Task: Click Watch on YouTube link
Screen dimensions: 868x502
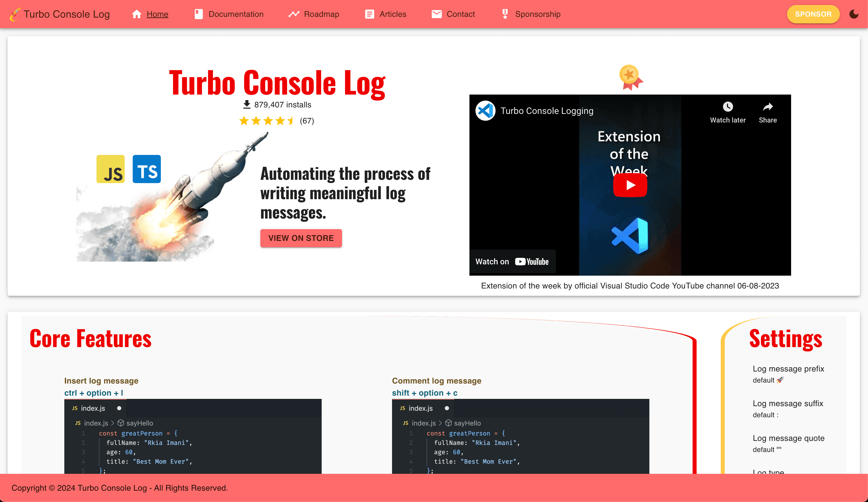Action: pyautogui.click(x=512, y=262)
